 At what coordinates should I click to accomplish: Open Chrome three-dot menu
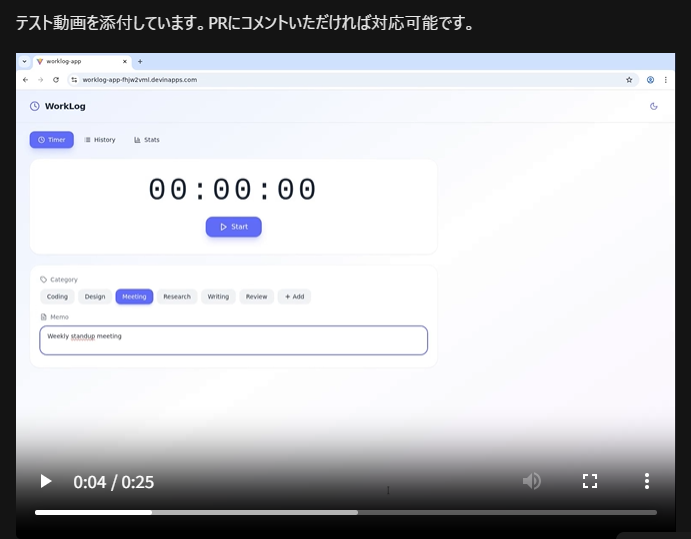[x=665, y=80]
